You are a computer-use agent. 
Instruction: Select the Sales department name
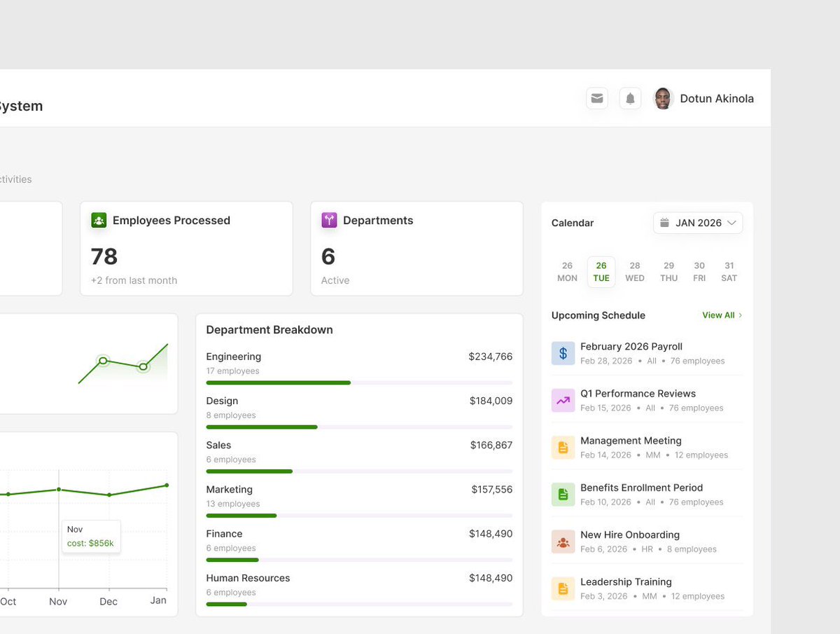click(218, 445)
